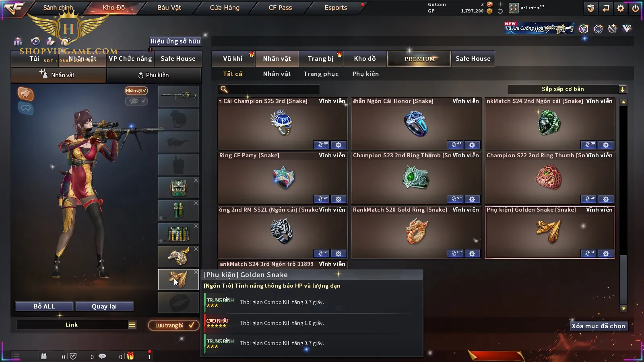Click the Bỏ ALL button
Screen dimensions: 644x362
tap(44, 306)
